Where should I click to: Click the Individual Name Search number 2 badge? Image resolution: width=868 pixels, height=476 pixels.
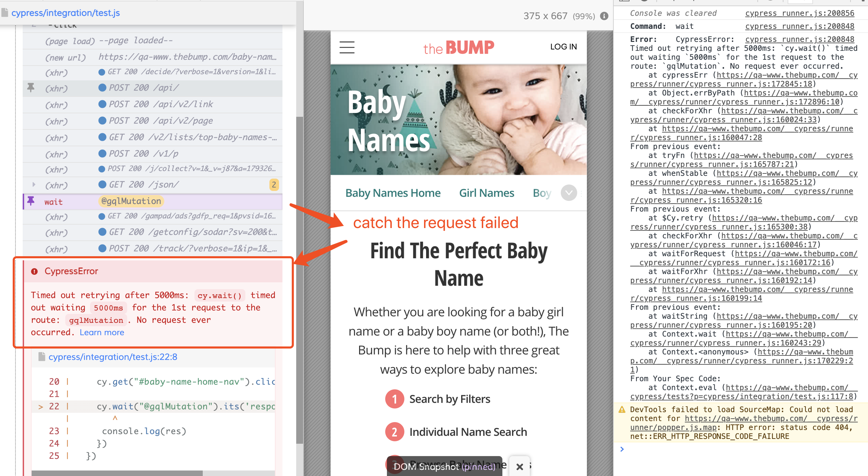pos(394,432)
